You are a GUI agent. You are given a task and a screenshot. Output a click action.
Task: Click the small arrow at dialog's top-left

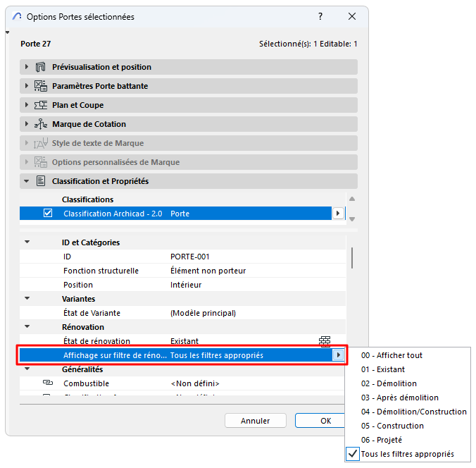tap(8, 32)
